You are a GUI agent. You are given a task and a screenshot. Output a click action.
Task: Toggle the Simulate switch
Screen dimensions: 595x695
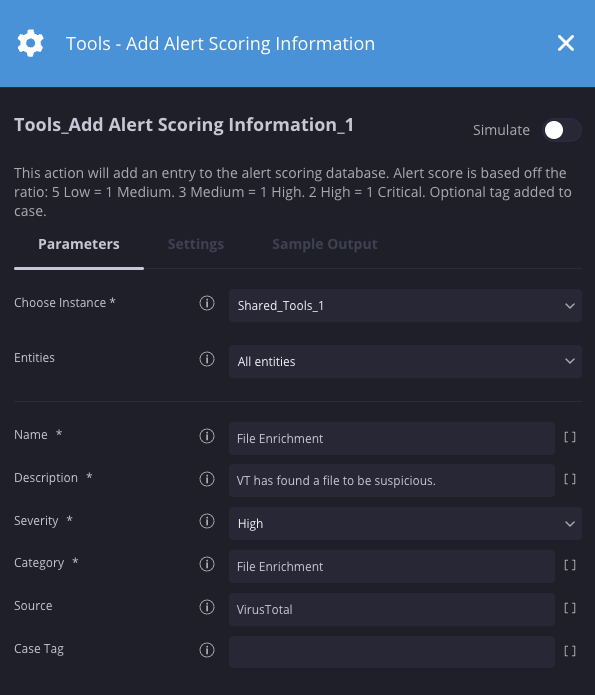coord(562,130)
